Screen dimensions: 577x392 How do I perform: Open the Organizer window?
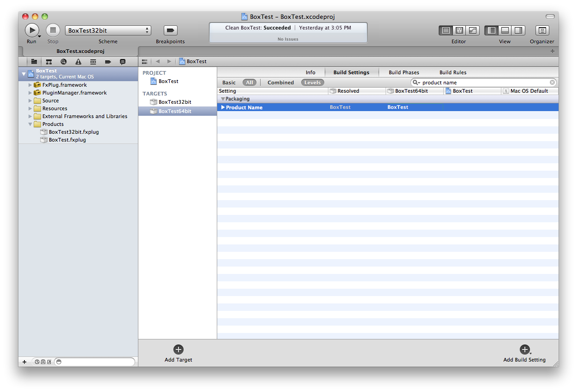tap(542, 30)
